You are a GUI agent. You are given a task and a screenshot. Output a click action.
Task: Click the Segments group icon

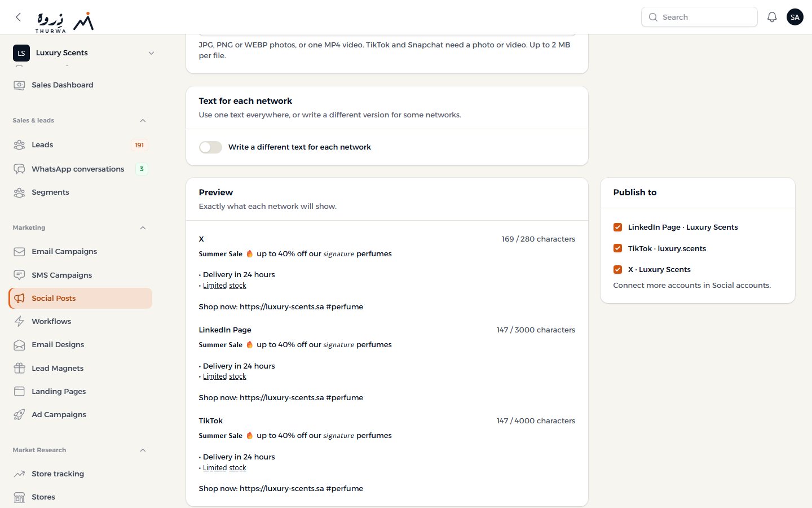pyautogui.click(x=19, y=192)
